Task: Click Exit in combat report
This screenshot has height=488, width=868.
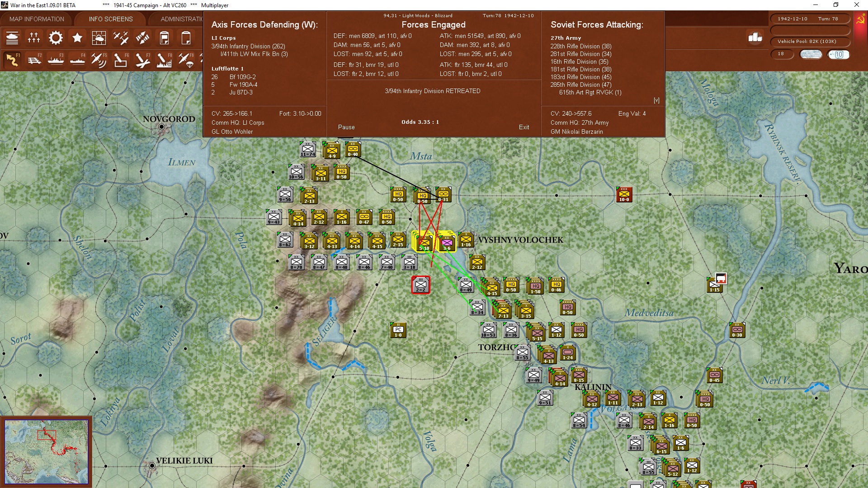Action: coord(524,127)
